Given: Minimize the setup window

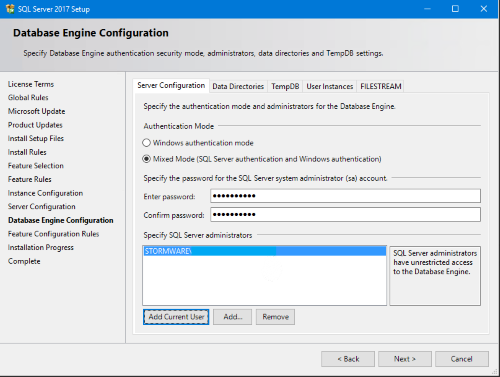Looking at the screenshot, I should (427, 9).
